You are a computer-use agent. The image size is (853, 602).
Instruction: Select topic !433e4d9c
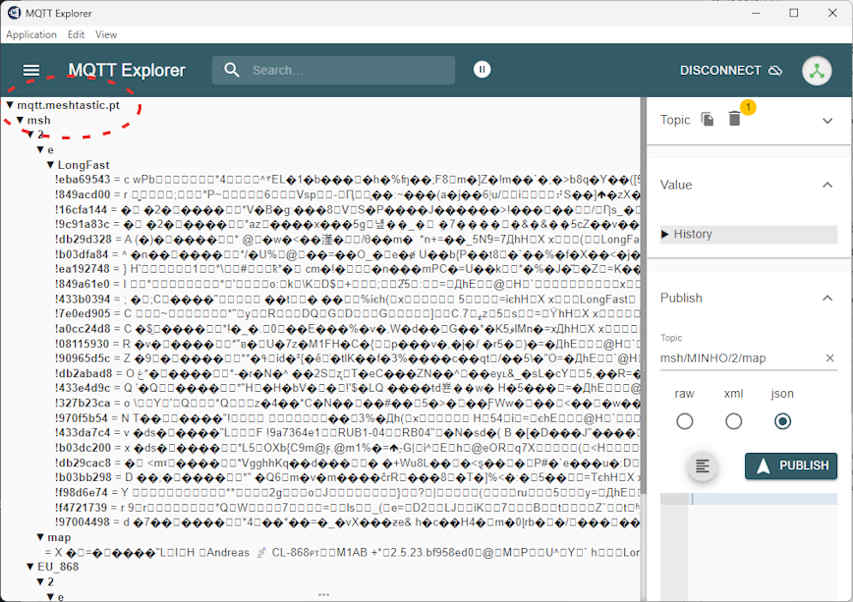pyautogui.click(x=348, y=388)
